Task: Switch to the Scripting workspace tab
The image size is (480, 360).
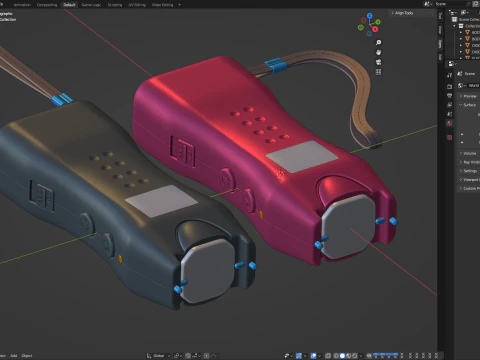Action: [115, 5]
